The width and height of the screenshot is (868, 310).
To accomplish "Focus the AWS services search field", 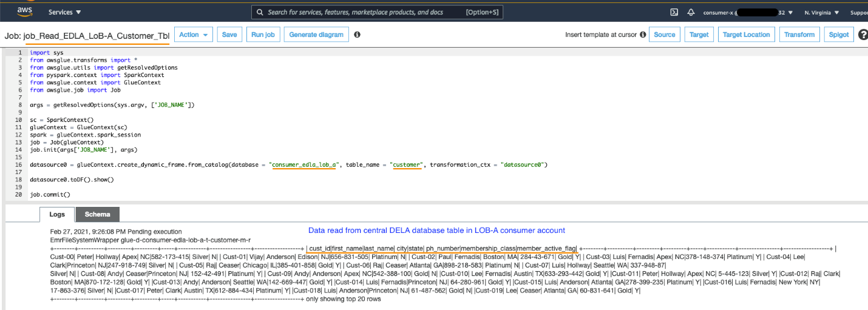I will 377,12.
